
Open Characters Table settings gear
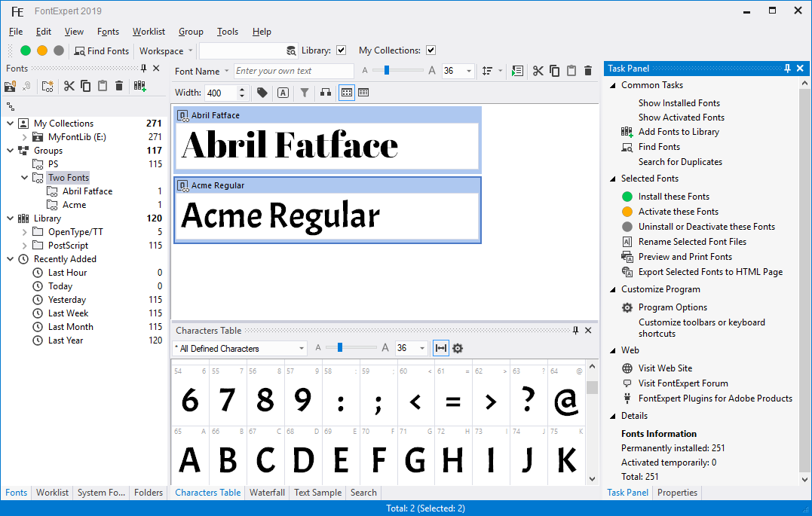click(x=457, y=348)
